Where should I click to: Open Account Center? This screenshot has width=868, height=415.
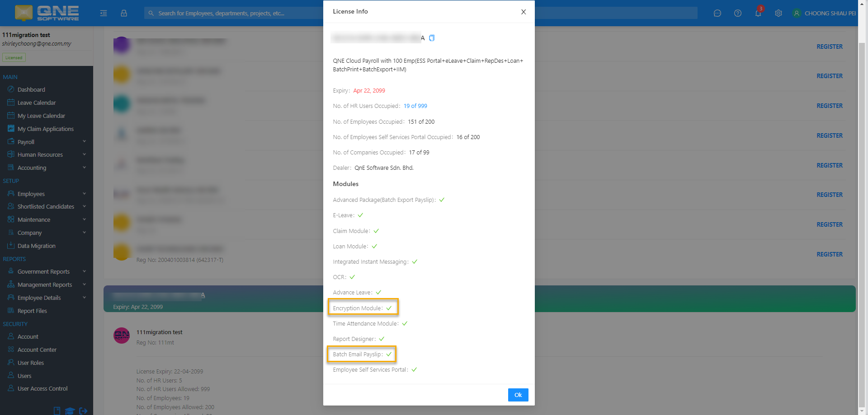[37, 350]
